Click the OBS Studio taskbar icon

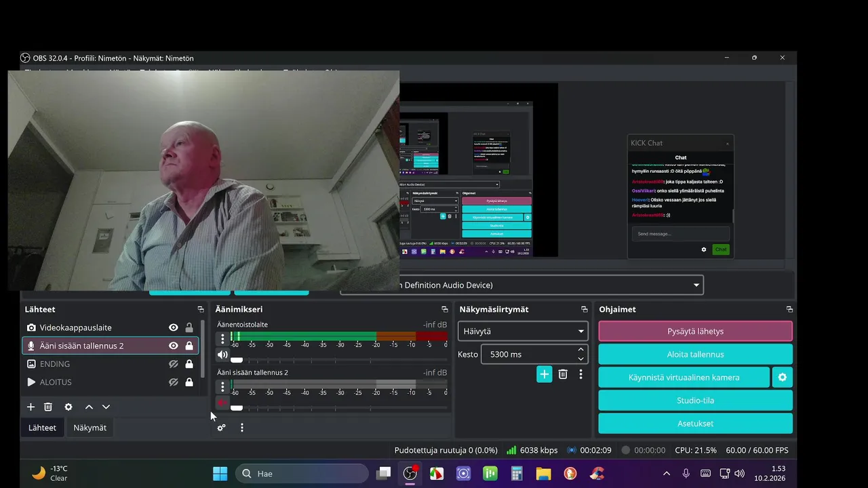[x=410, y=473]
